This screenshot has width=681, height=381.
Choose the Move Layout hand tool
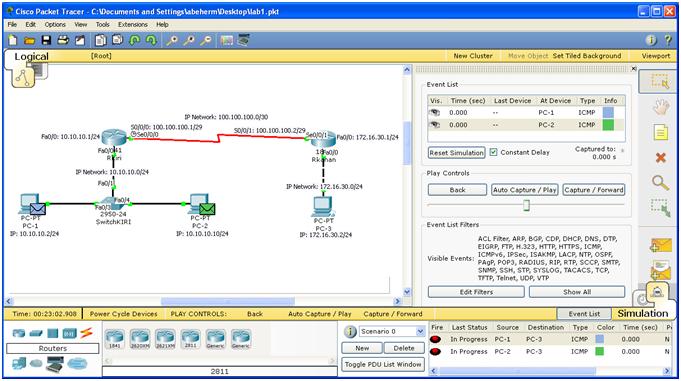[661, 106]
